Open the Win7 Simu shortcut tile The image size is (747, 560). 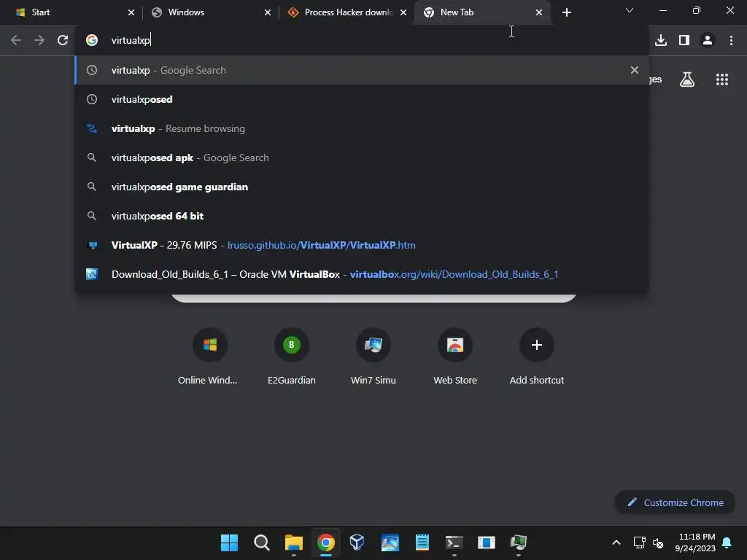point(373,356)
